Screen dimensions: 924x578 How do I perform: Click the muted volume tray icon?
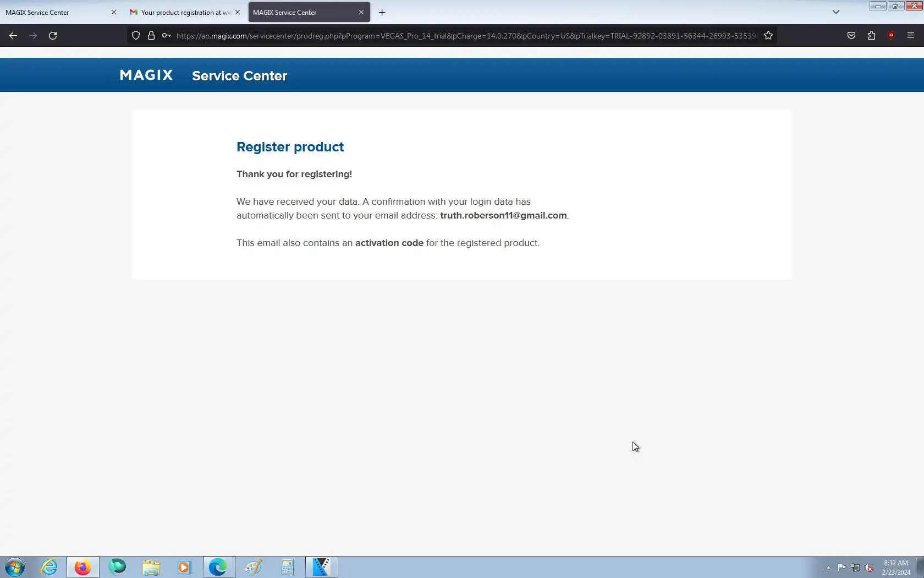pos(869,568)
